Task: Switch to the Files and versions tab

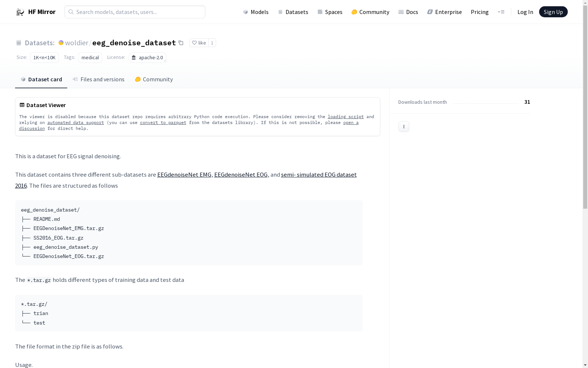Action: [98, 79]
